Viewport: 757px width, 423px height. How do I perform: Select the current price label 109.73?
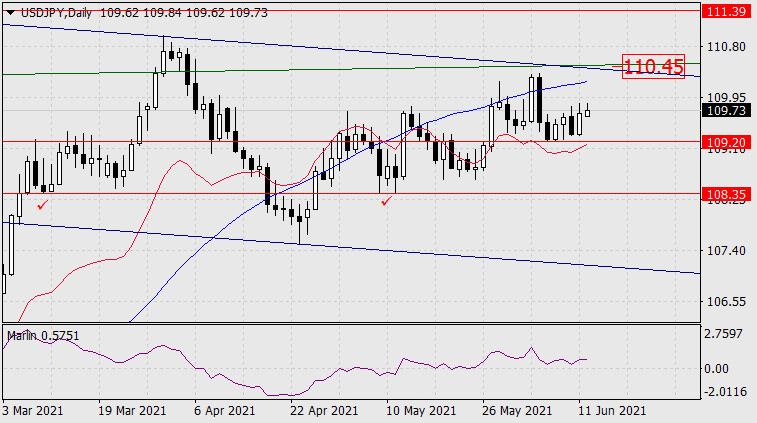pos(726,111)
